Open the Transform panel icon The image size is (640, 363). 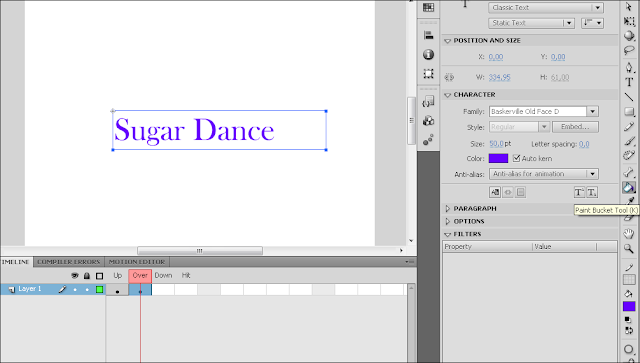[428, 74]
